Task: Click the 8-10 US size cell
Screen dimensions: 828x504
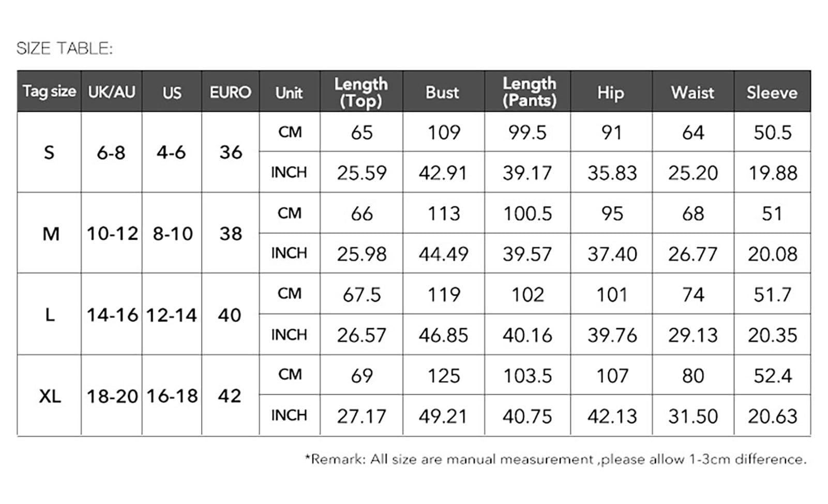Action: tap(172, 233)
